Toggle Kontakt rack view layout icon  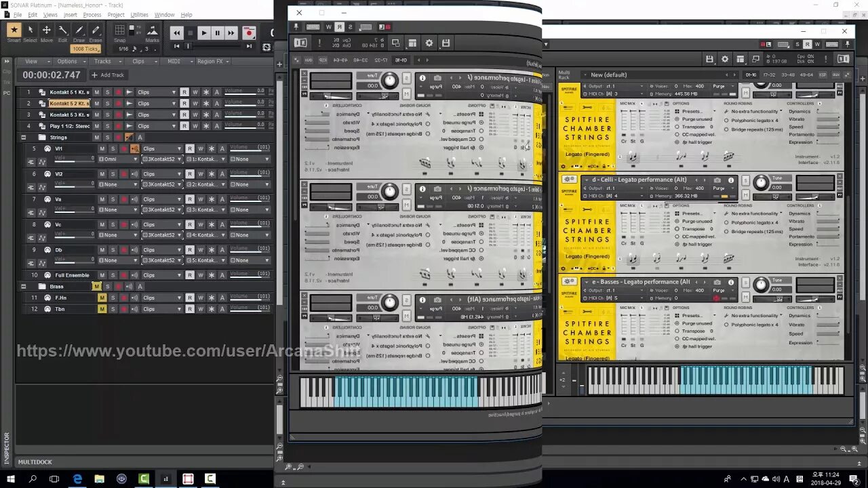(741, 59)
